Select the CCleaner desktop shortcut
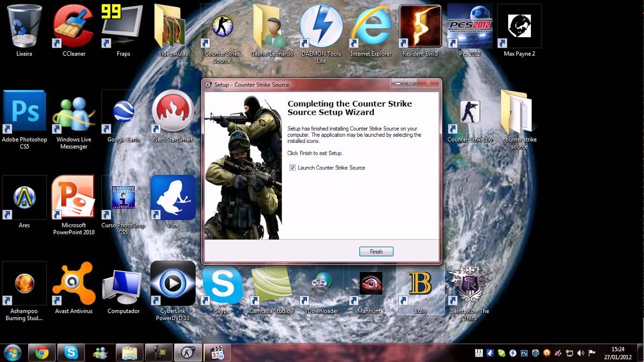Viewport: 644px width, 362px height. coord(74,30)
